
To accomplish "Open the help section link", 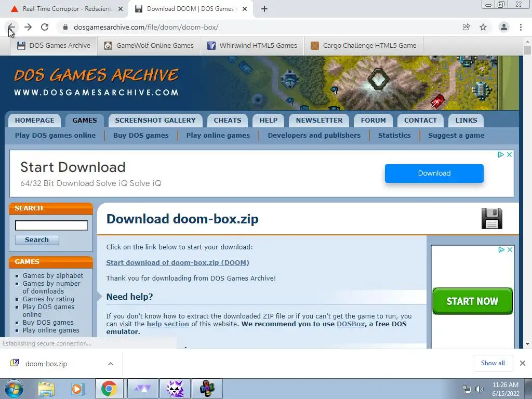I will (x=168, y=324).
